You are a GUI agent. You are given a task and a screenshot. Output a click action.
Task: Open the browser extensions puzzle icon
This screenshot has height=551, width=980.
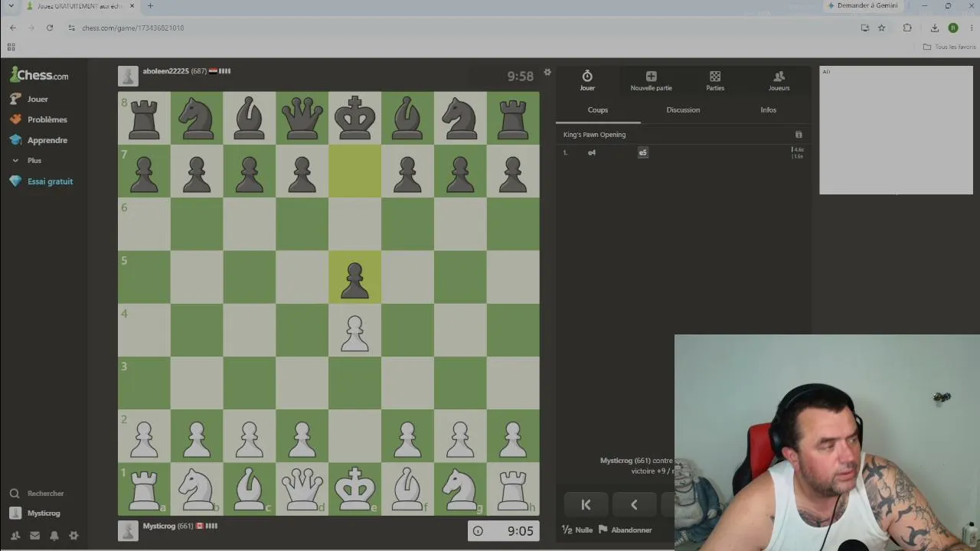click(x=907, y=28)
